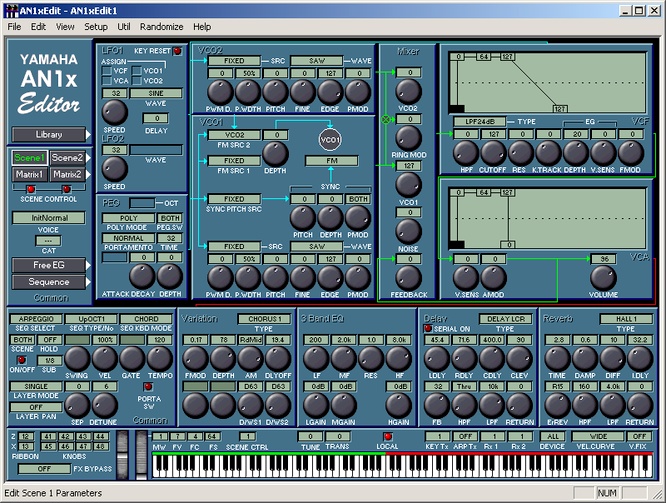Check the VCO1 assign checkbox in LFO1

[x=137, y=71]
